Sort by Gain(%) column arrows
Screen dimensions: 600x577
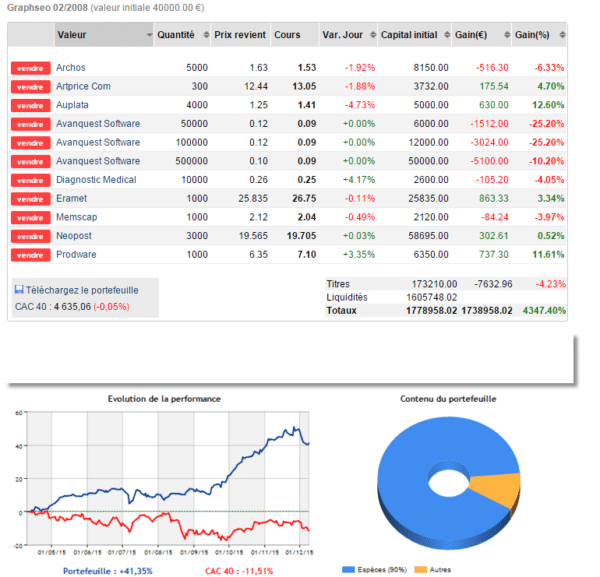coord(562,35)
